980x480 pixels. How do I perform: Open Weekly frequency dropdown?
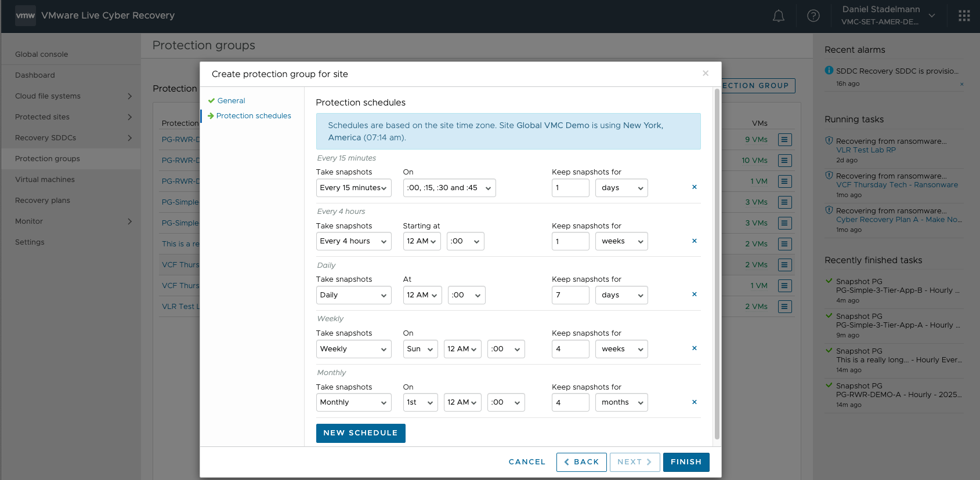click(x=353, y=349)
